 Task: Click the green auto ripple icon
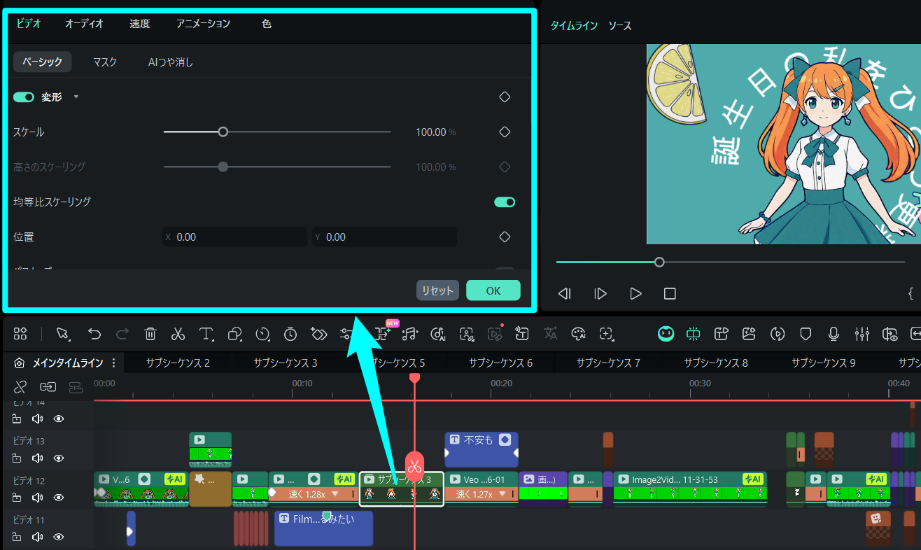pos(693,334)
